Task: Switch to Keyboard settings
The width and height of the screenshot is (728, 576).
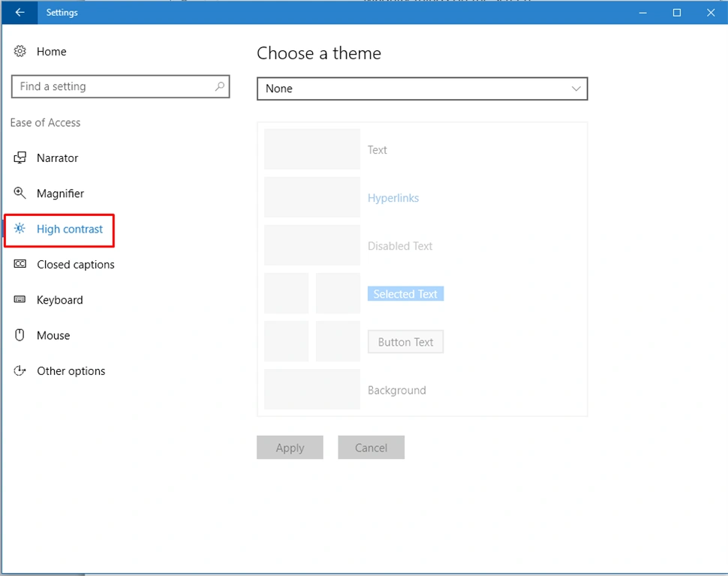Action: tap(60, 300)
